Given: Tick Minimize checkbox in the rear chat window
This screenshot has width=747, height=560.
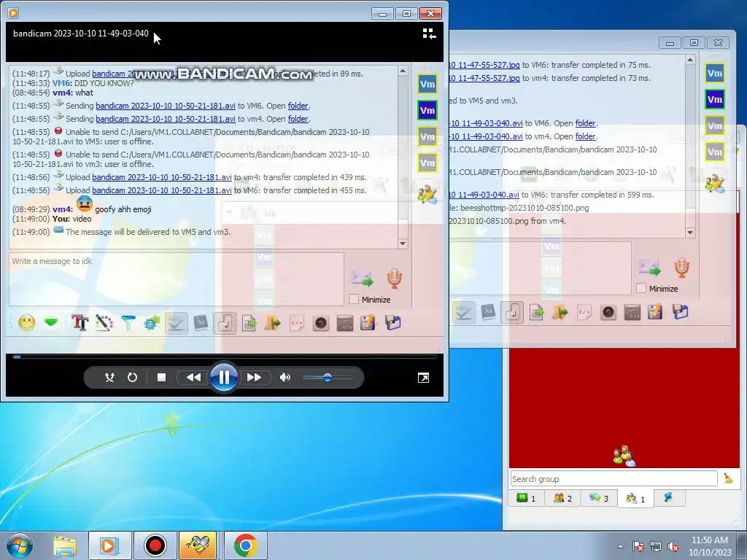Looking at the screenshot, I should coord(641,288).
